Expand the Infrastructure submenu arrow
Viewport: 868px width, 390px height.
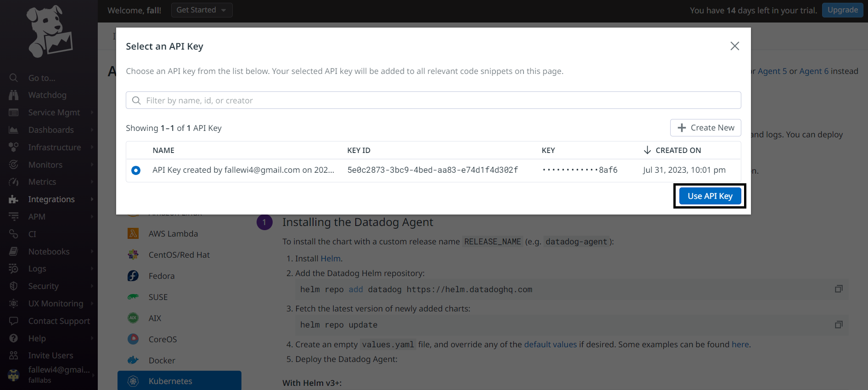click(92, 147)
